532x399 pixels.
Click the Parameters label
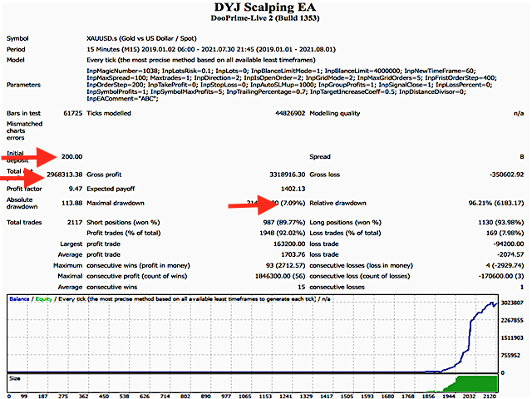(23, 85)
